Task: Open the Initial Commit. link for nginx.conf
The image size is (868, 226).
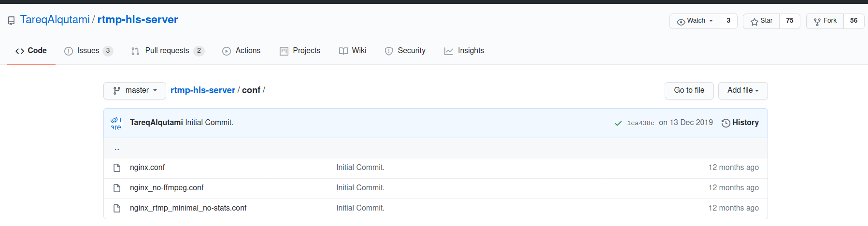Action: click(x=360, y=168)
